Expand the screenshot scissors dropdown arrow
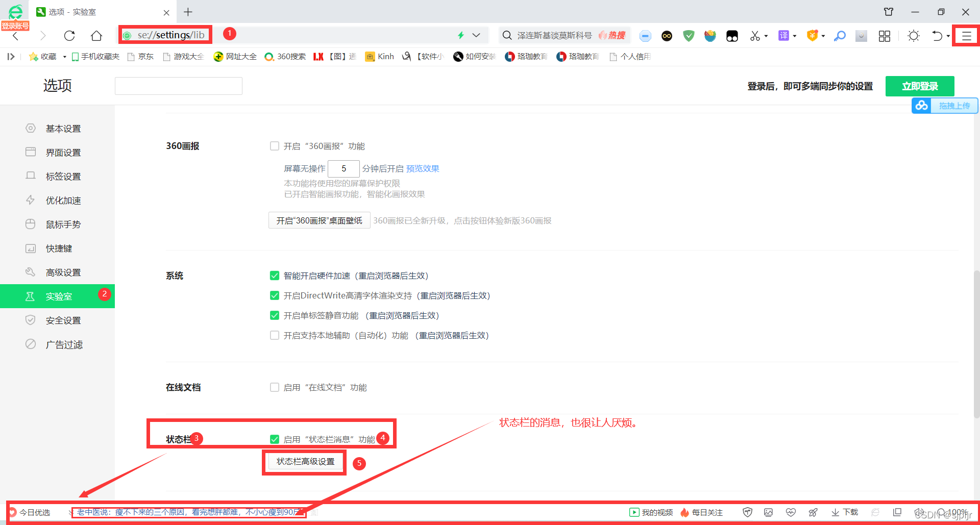 coord(766,36)
